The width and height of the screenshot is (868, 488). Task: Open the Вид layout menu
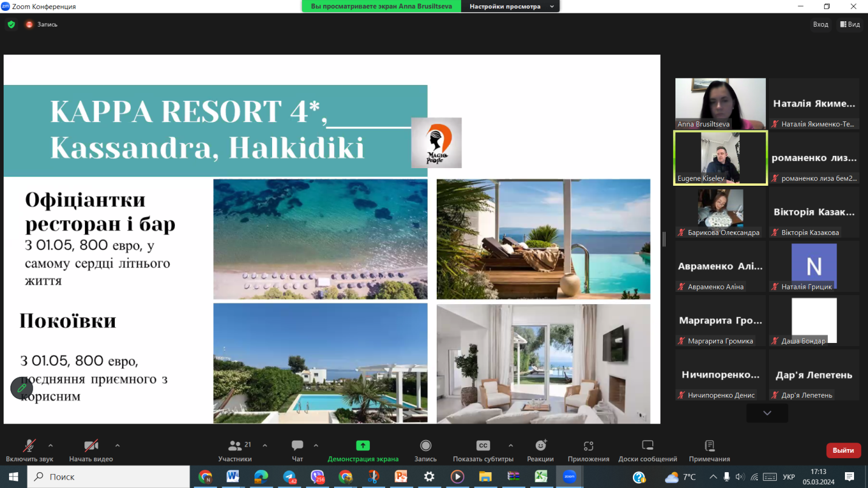(x=850, y=24)
